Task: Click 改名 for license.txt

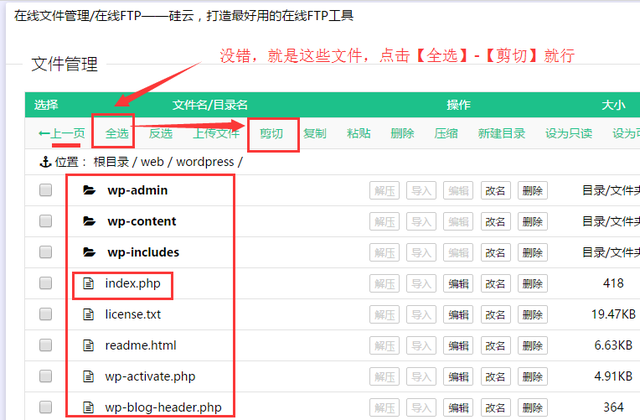Action: tap(496, 315)
